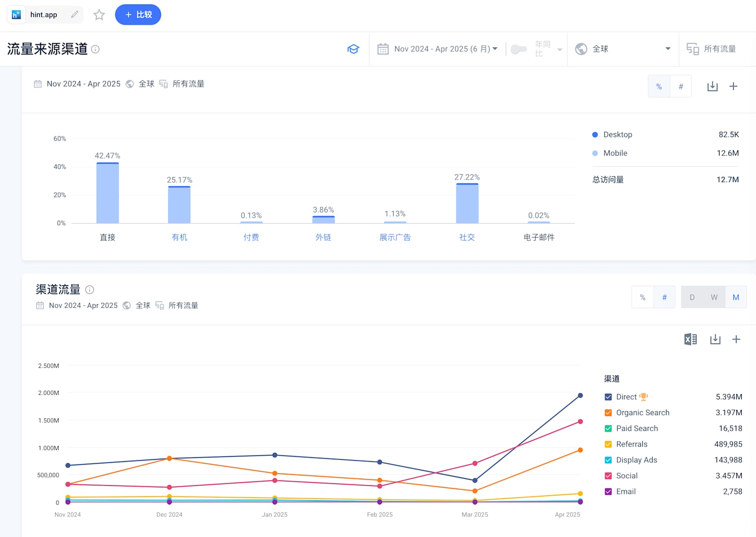Open the Nov 2024 - Apr 2025 date dropdown

[438, 49]
